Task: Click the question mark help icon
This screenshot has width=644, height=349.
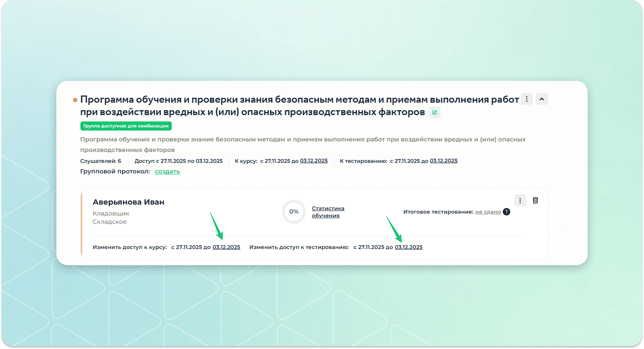Action: [x=506, y=212]
